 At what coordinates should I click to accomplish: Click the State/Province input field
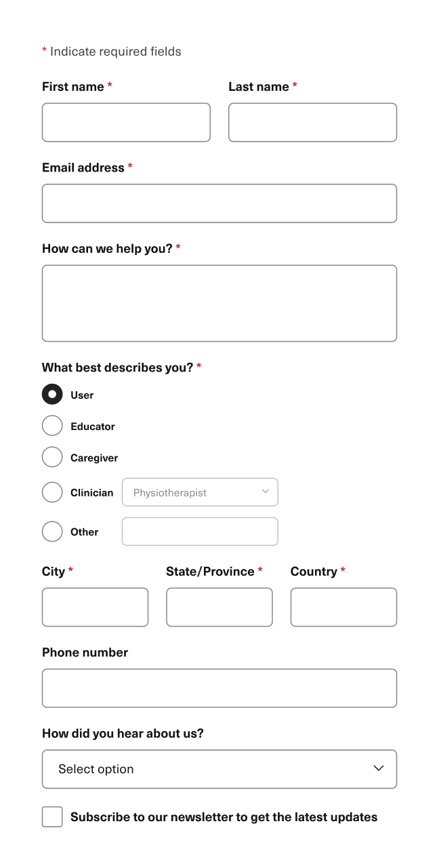pos(219,607)
